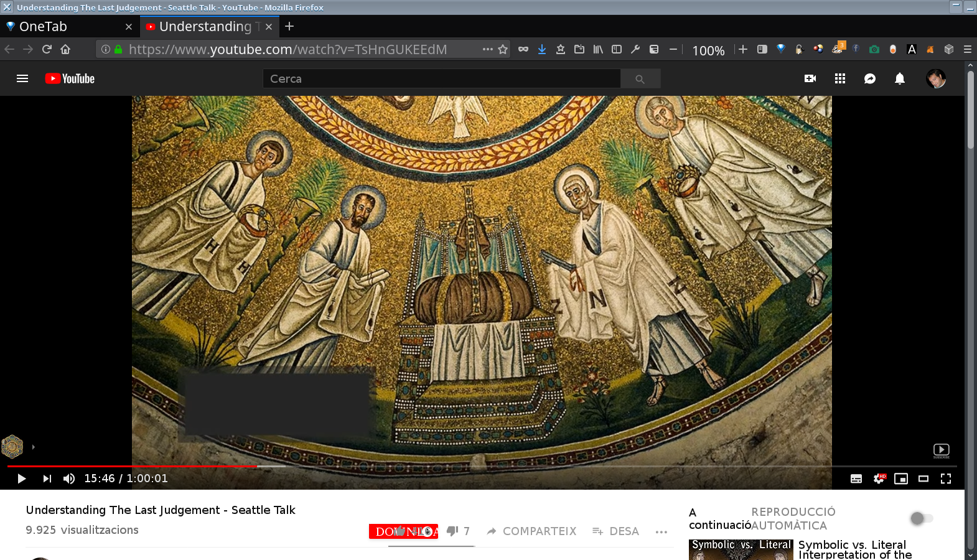Viewport: 977px width, 560px height.
Task: Play the video
Action: click(22, 478)
